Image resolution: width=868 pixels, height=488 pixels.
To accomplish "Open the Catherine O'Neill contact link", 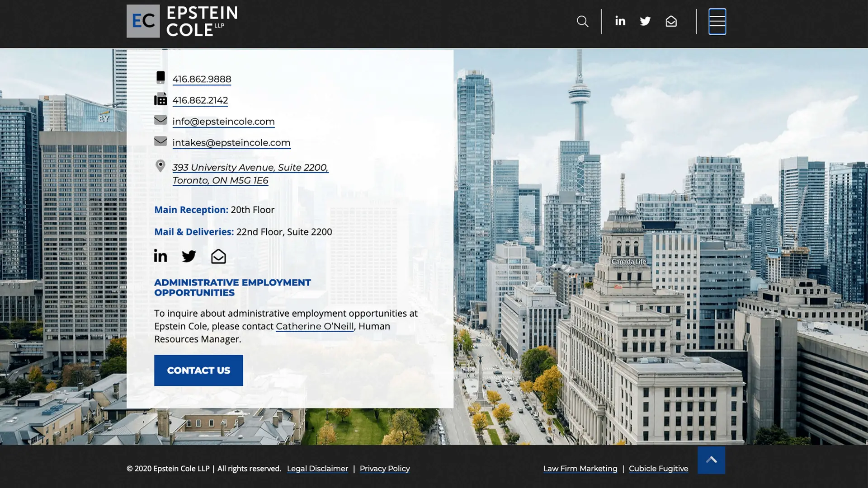I will tap(315, 326).
